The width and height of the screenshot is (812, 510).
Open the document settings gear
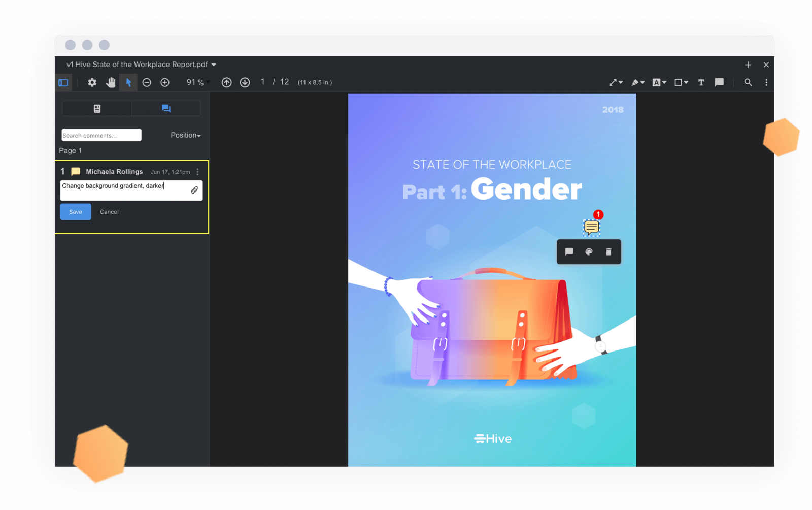click(x=92, y=82)
